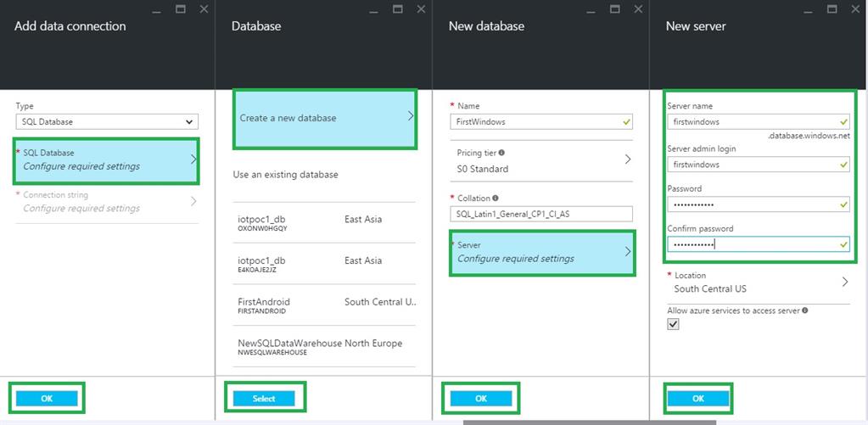This screenshot has height=425, width=868.
Task: Select FirstAndroid existing database
Action: coord(325,305)
